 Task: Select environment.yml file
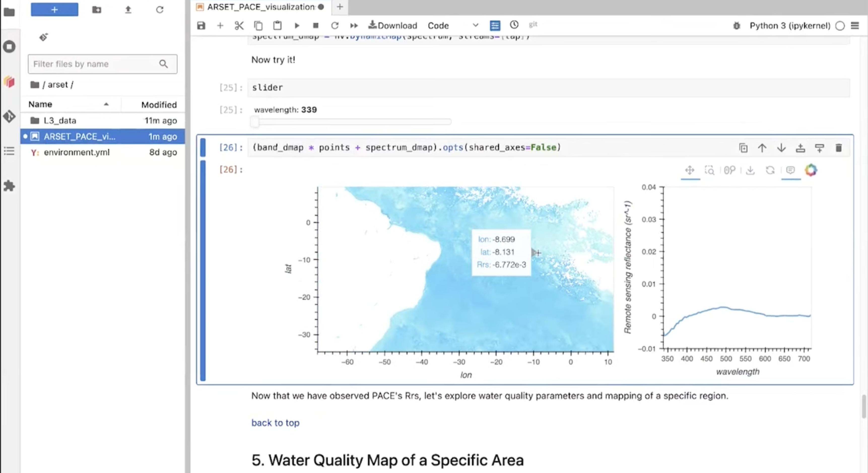coord(103,152)
